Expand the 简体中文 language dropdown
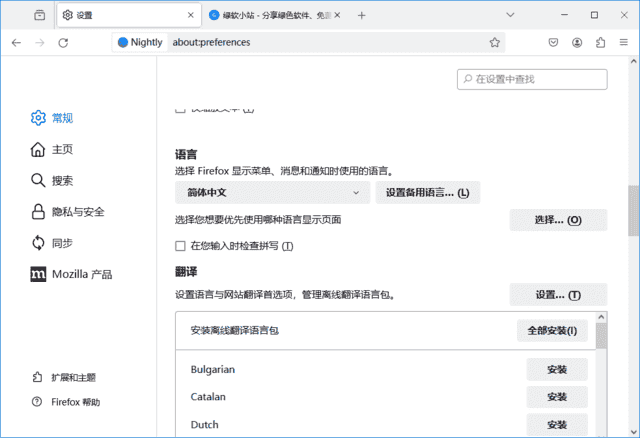640x438 pixels. pyautogui.click(x=272, y=192)
